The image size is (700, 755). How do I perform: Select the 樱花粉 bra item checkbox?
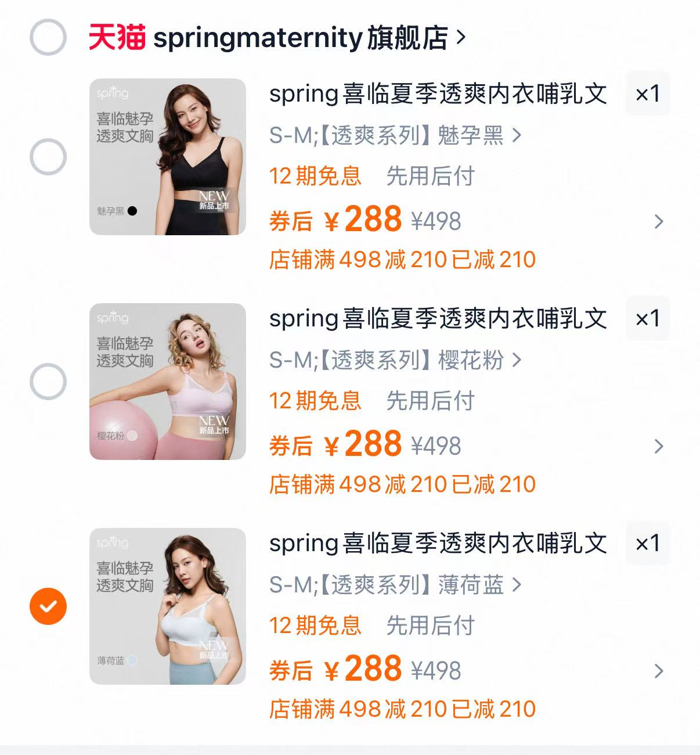point(48,382)
